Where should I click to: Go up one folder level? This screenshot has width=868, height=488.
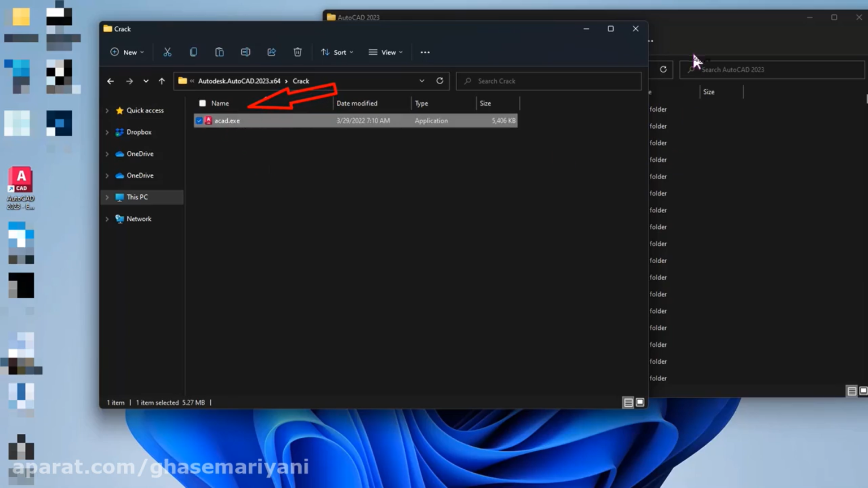[x=162, y=81]
